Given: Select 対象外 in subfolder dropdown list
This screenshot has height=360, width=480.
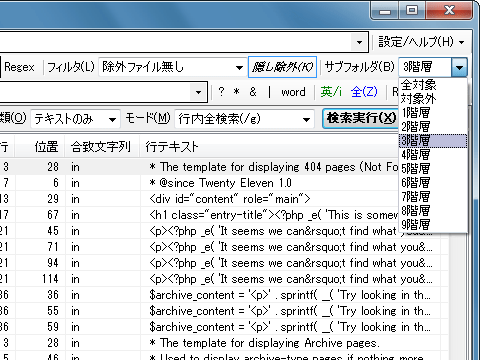Looking at the screenshot, I should pyautogui.click(x=433, y=99).
